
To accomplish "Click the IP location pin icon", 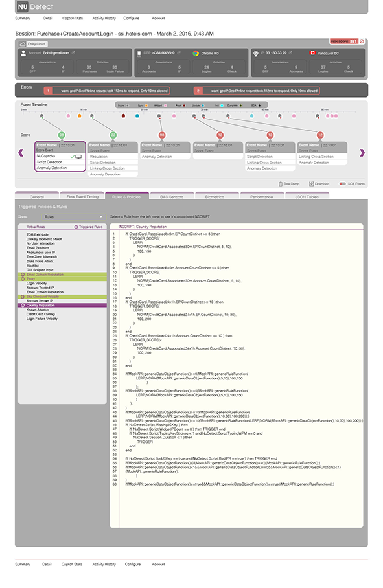I will point(256,53).
